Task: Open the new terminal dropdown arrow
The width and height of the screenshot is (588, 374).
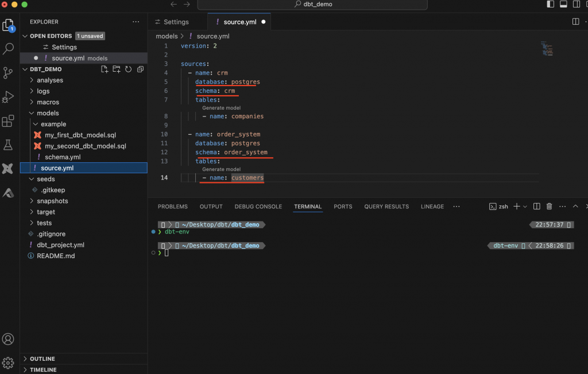Action: click(x=525, y=207)
